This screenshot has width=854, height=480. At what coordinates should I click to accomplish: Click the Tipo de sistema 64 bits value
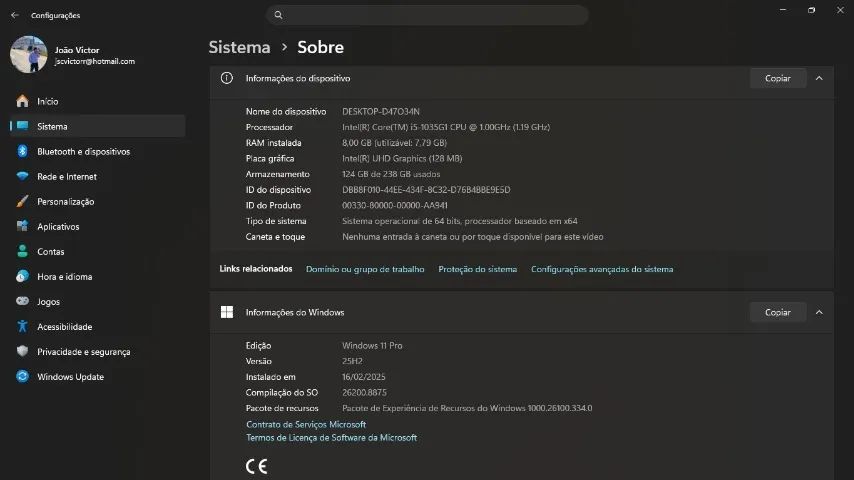[460, 221]
